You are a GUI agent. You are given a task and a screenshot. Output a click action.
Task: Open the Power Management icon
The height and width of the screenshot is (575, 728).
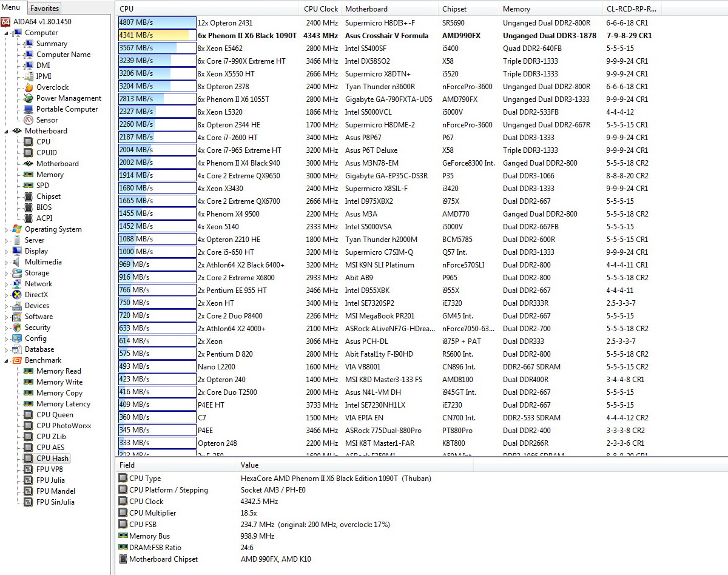pyautogui.click(x=29, y=98)
